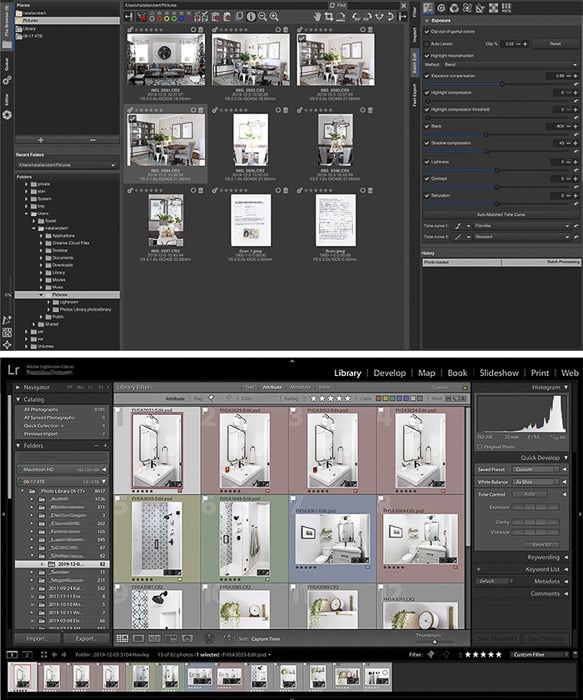Viewport: 583px width, 700px height.
Task: Switch to Lightroom loupe view icon
Action: point(138,638)
